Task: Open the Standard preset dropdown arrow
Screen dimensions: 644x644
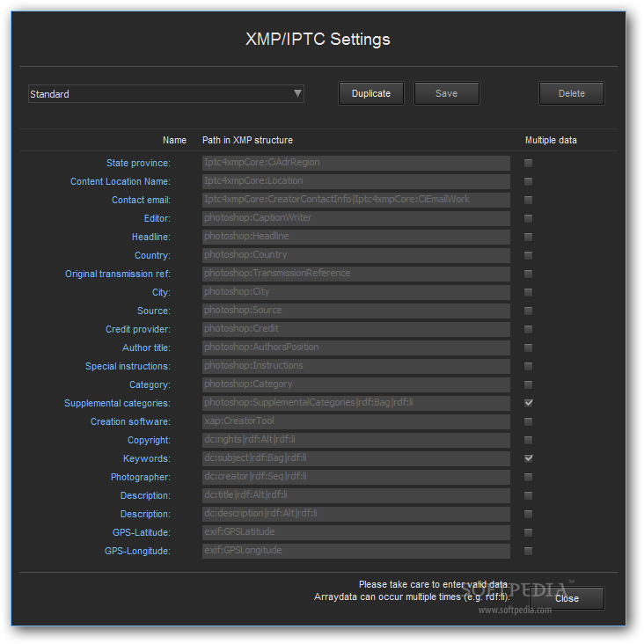Action: (x=297, y=93)
